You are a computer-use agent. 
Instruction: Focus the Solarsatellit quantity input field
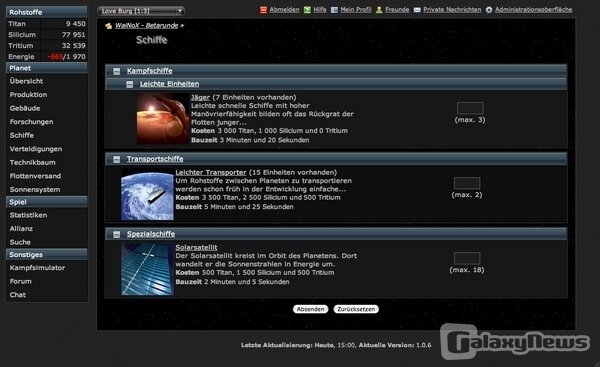(x=467, y=258)
